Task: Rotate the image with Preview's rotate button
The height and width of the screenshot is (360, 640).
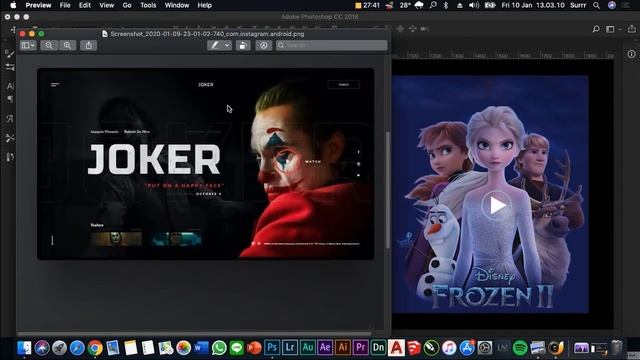Action: 243,45
